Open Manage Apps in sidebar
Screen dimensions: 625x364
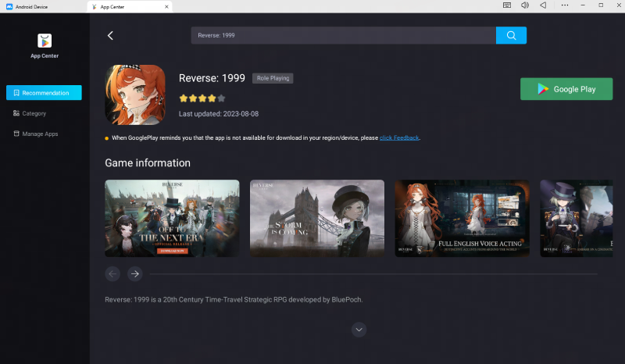click(x=35, y=134)
